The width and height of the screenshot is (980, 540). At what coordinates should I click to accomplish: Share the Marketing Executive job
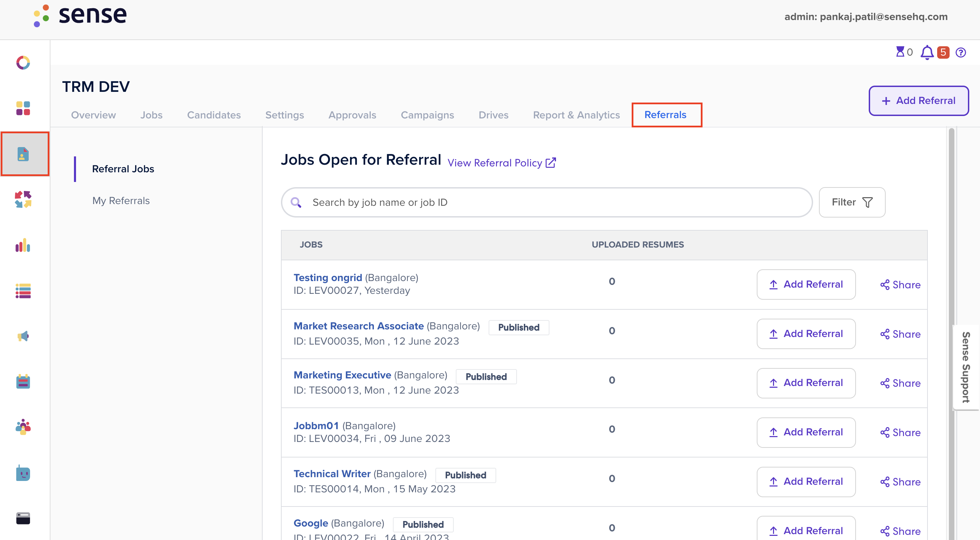point(900,383)
